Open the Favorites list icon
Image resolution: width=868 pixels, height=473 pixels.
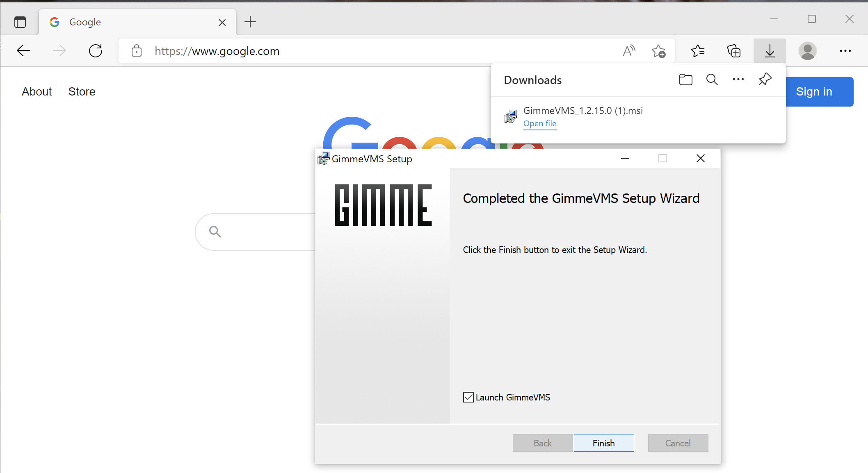tap(698, 51)
